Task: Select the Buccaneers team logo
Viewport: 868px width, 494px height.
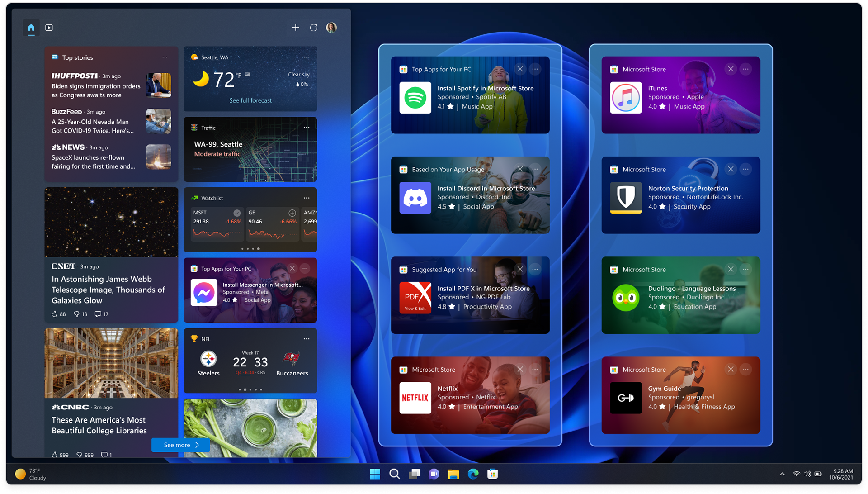Action: point(292,359)
